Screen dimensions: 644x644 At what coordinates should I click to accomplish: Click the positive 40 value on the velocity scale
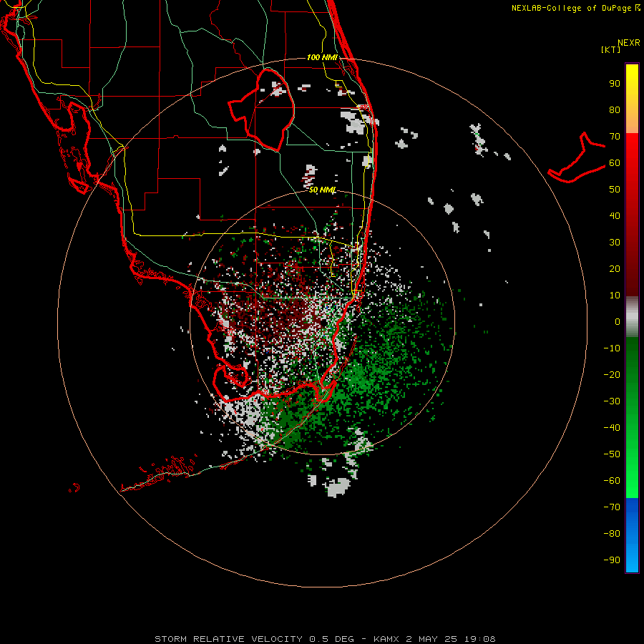tap(615, 216)
